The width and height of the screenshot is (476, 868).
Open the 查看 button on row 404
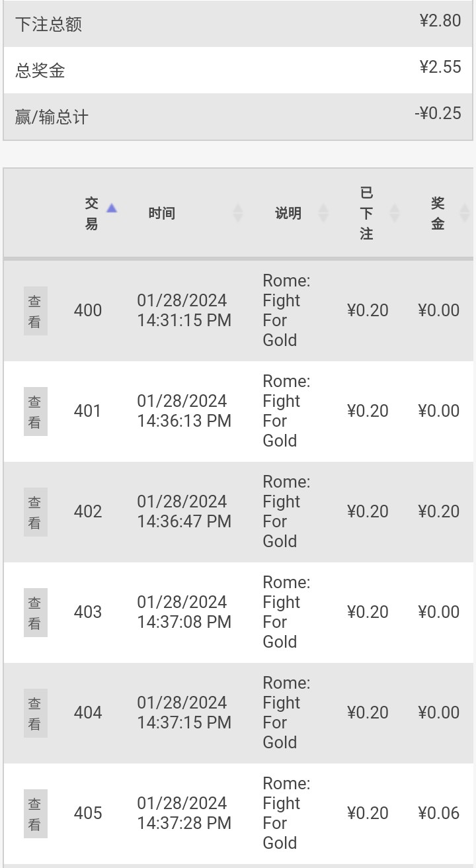[x=35, y=713]
